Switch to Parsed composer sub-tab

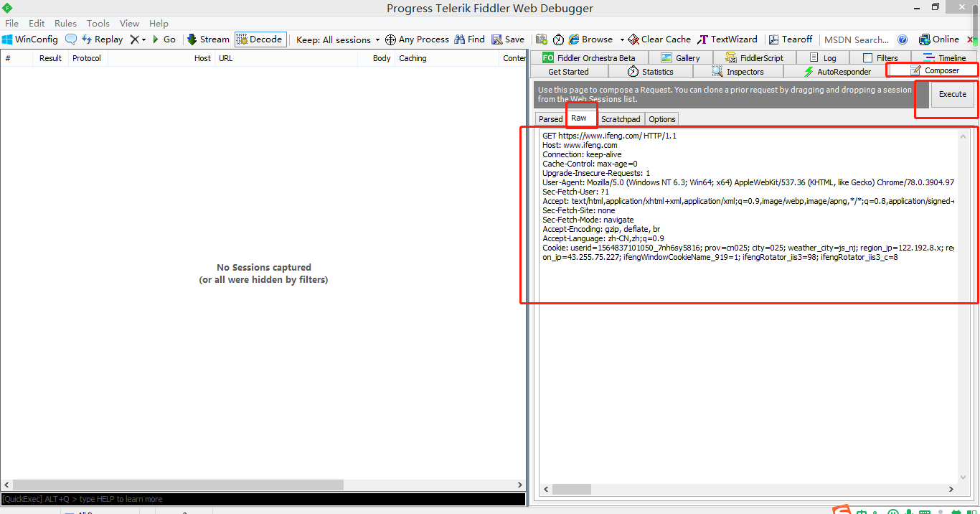point(551,119)
